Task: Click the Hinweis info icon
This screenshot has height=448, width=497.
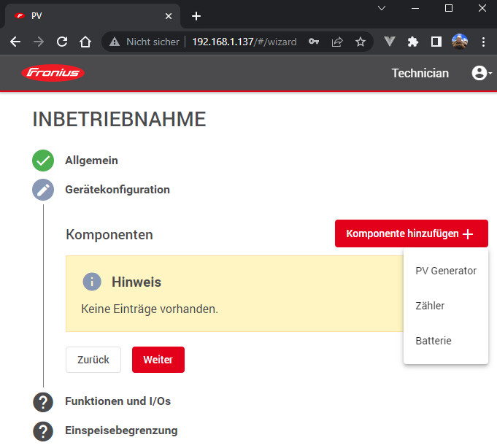Action: (92, 282)
